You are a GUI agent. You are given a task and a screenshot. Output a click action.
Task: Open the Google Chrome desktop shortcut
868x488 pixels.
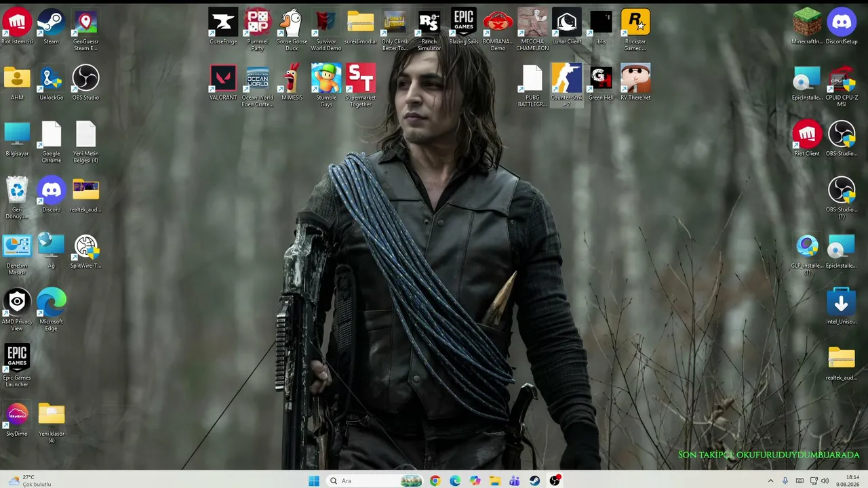click(x=51, y=143)
